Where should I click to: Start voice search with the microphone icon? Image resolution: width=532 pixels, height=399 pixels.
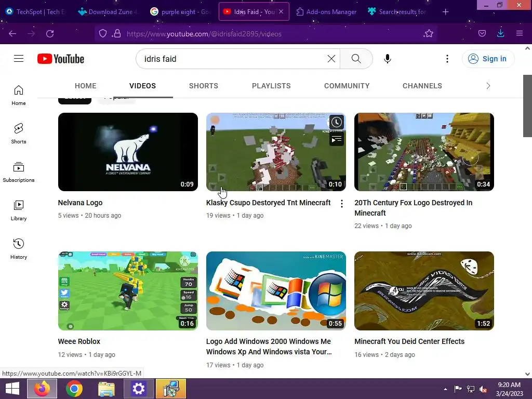pos(388,59)
